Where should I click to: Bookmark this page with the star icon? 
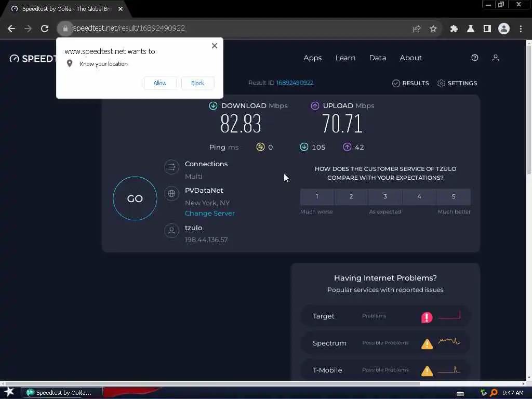point(433,29)
